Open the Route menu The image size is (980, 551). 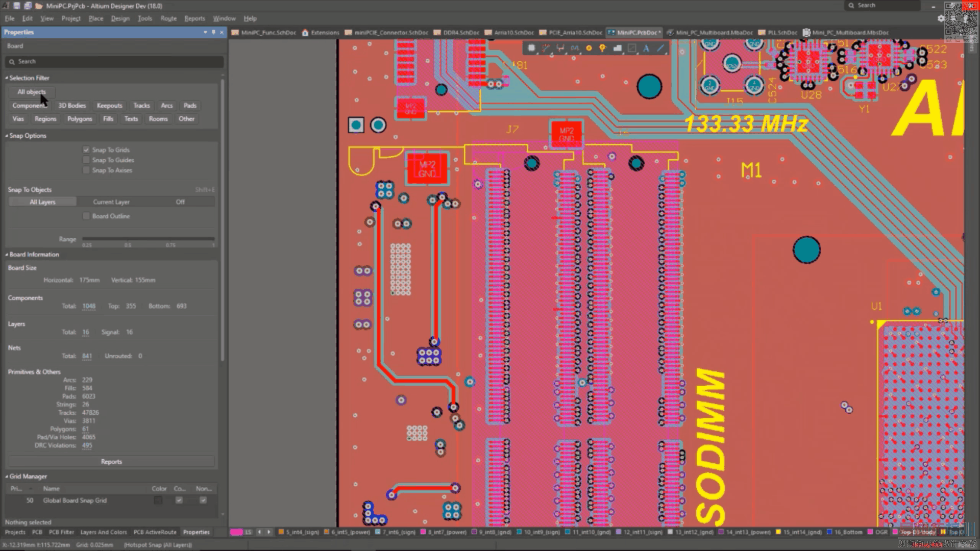[x=168, y=18]
